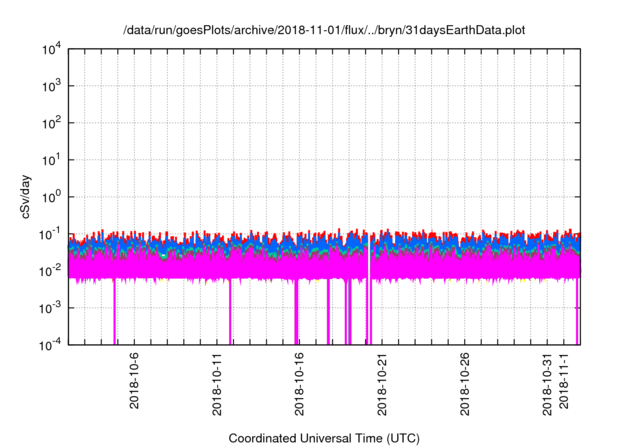
Task: Click the '2018-10-31' date tick label
Action: (x=547, y=384)
